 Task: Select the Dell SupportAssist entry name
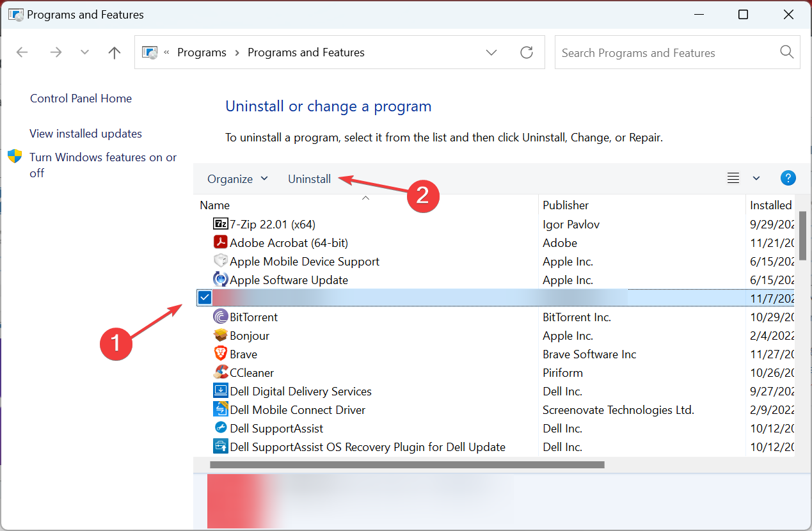276,428
